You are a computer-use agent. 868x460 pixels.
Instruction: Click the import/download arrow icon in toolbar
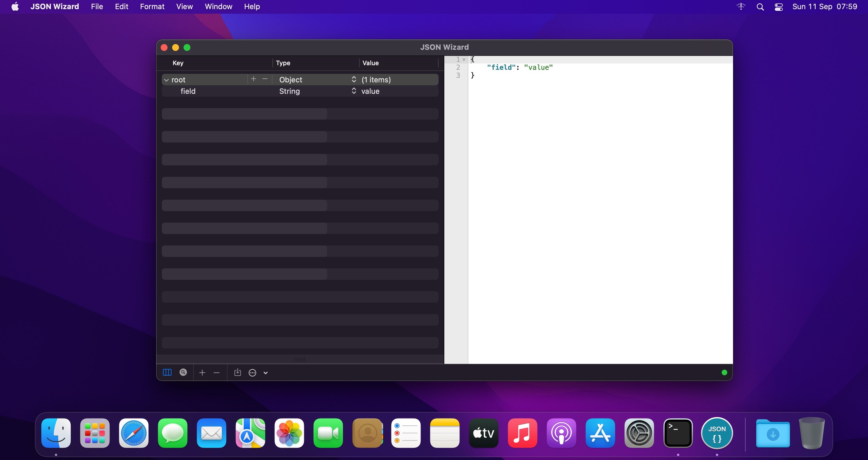tap(238, 372)
